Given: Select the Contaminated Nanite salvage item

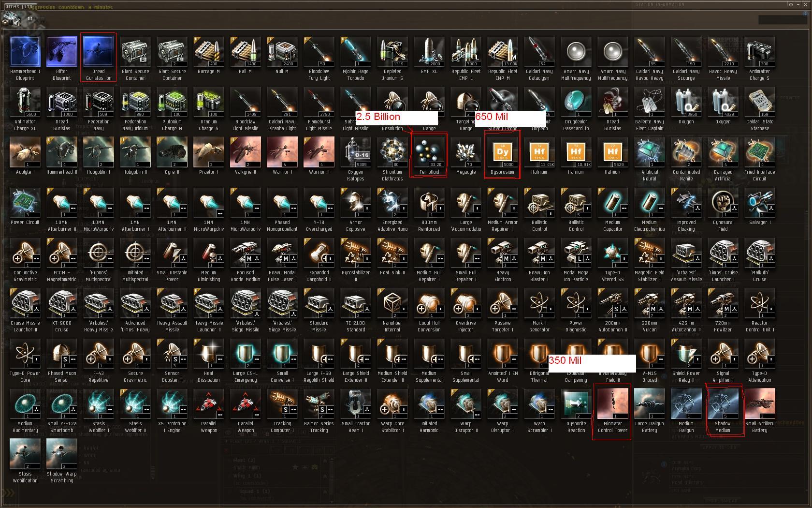Looking at the screenshot, I should (686, 159).
